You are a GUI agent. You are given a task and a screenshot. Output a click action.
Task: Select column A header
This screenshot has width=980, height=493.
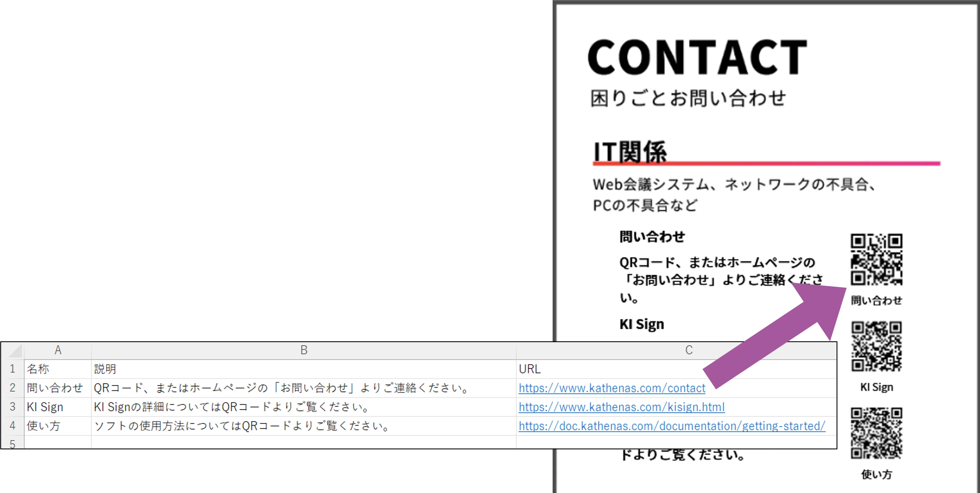pyautogui.click(x=58, y=350)
